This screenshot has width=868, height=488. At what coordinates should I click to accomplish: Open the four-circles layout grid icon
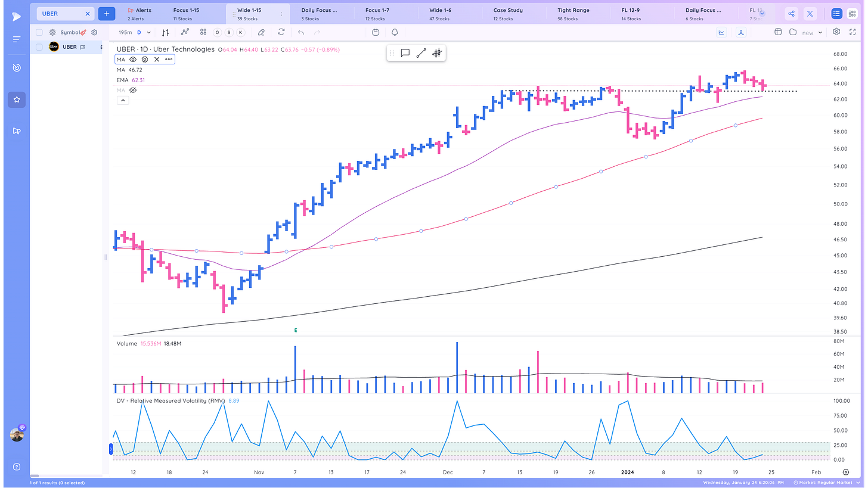pos(203,32)
